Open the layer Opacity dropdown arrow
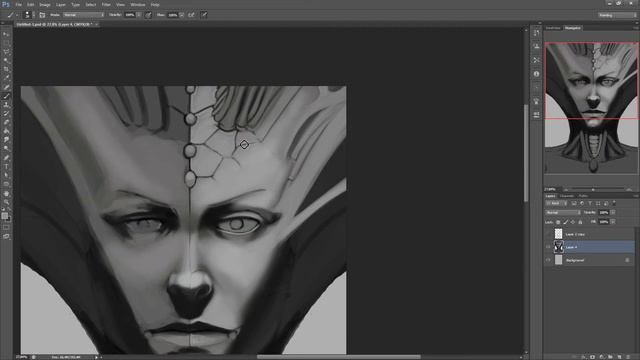 point(613,213)
